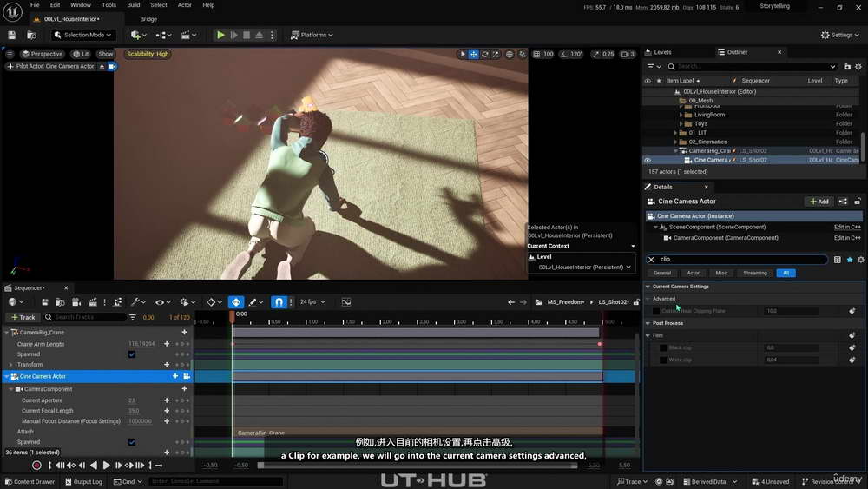
Task: Toggle scale snapping icon next to 0,25
Action: tap(595, 54)
